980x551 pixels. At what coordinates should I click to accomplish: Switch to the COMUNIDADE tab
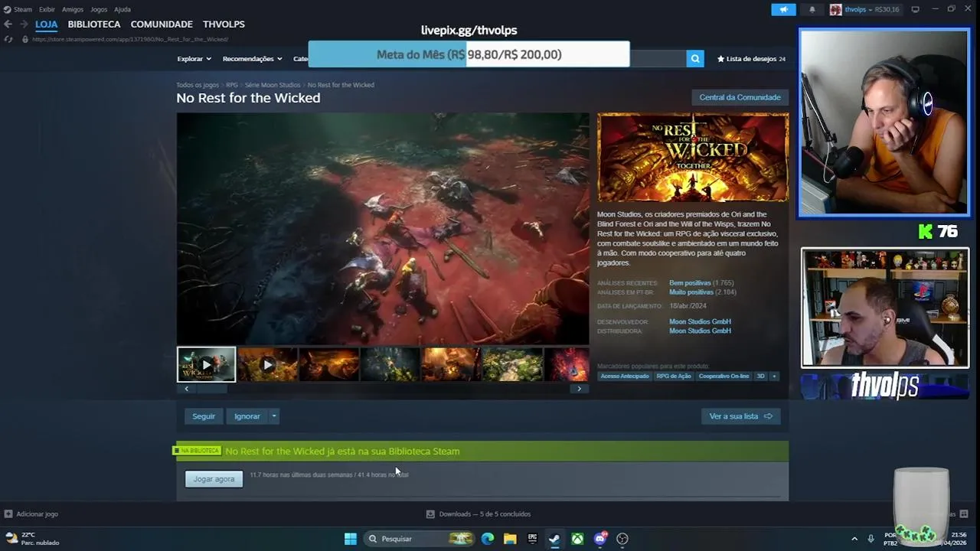pyautogui.click(x=162, y=24)
